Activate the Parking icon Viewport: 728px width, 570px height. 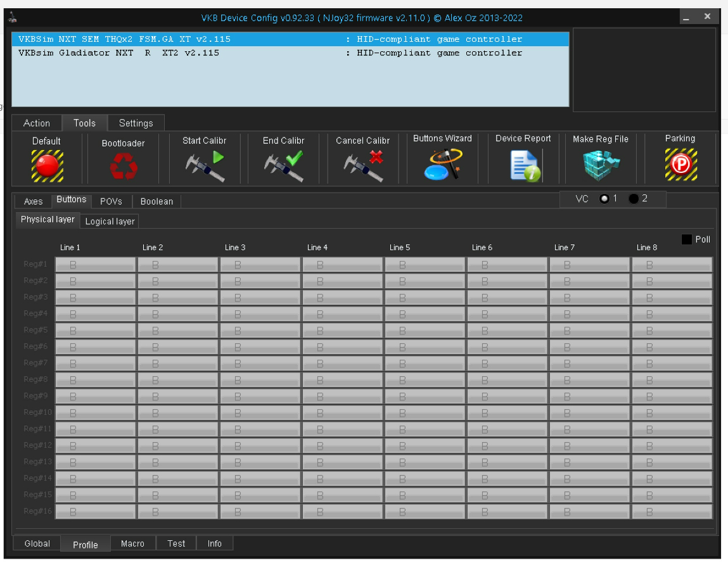[x=680, y=164]
